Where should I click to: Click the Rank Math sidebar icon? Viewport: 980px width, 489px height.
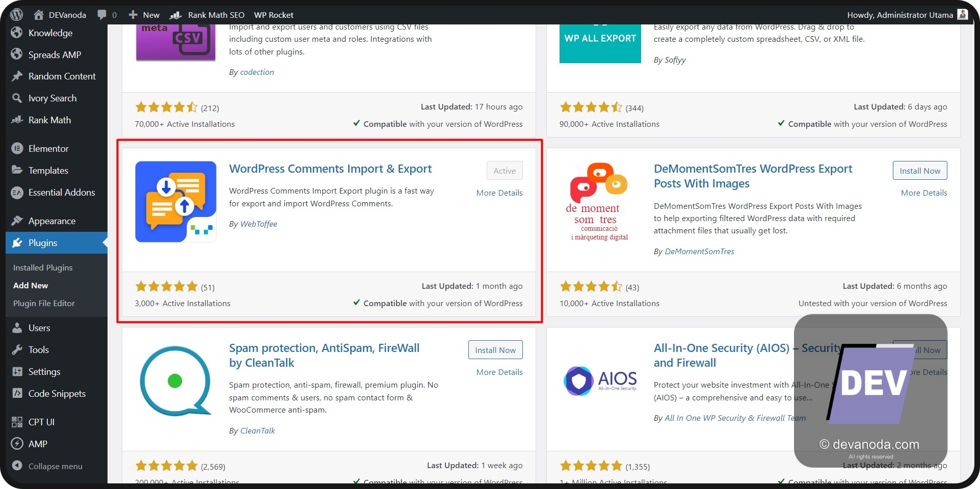click(x=17, y=120)
